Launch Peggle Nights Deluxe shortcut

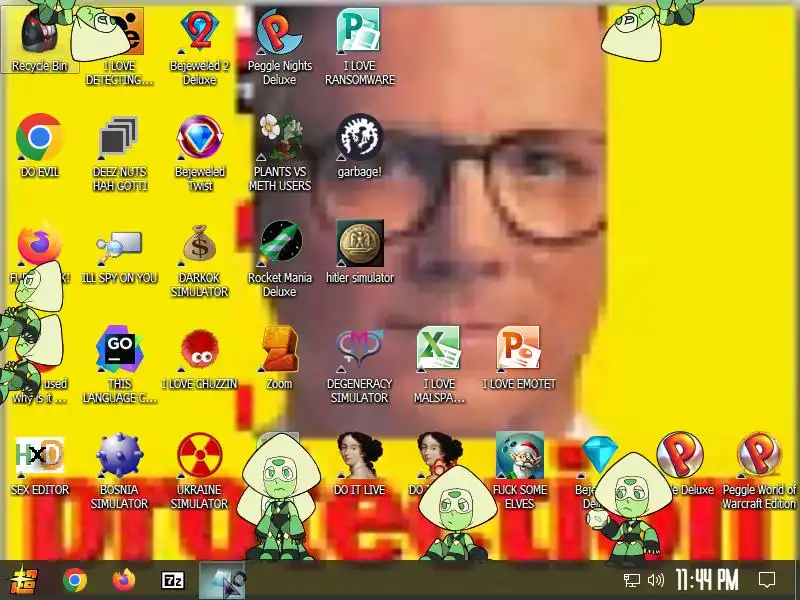coord(279,47)
